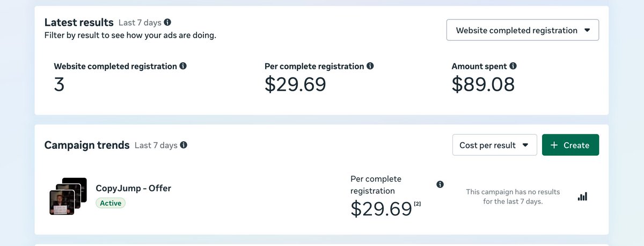Open info tooltip for Website completed registration metric
This screenshot has height=246, width=644.
[x=183, y=66]
